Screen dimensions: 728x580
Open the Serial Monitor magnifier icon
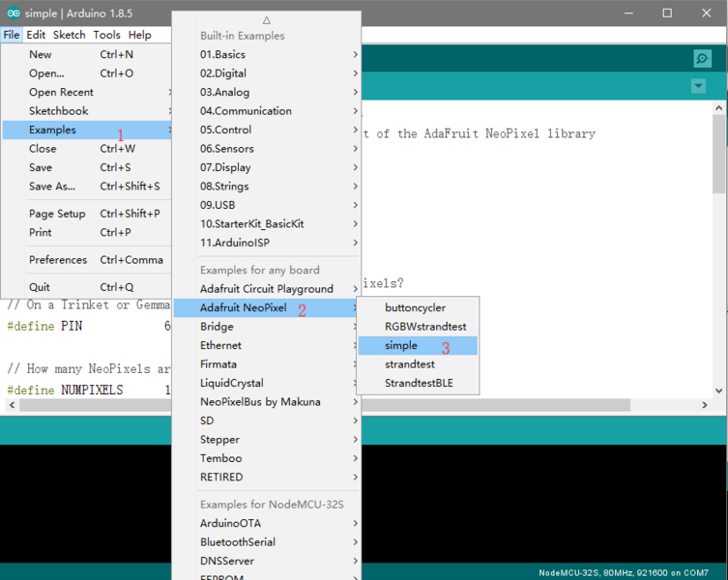pos(702,59)
